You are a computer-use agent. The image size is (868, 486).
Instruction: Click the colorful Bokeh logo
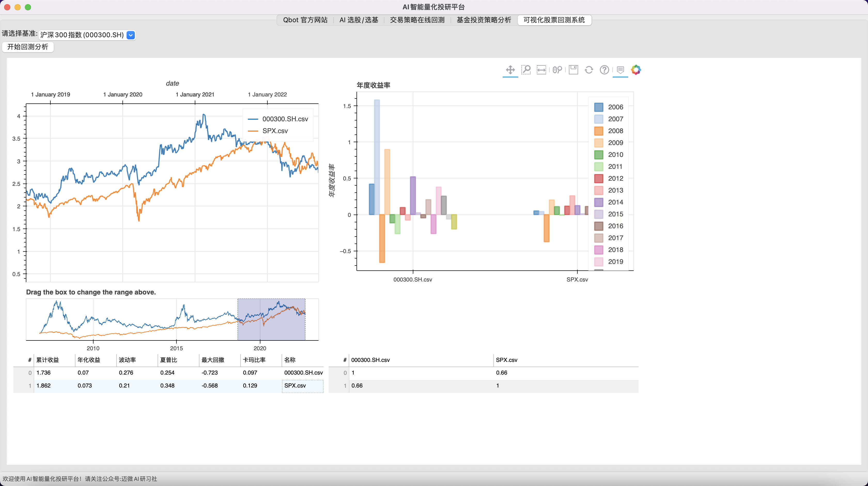[x=636, y=70]
